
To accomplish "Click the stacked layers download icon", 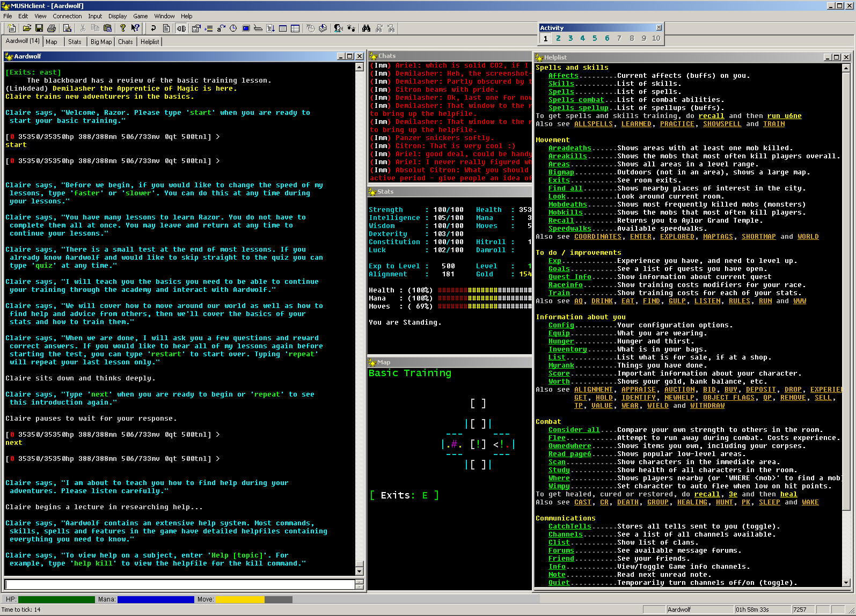I will (323, 28).
